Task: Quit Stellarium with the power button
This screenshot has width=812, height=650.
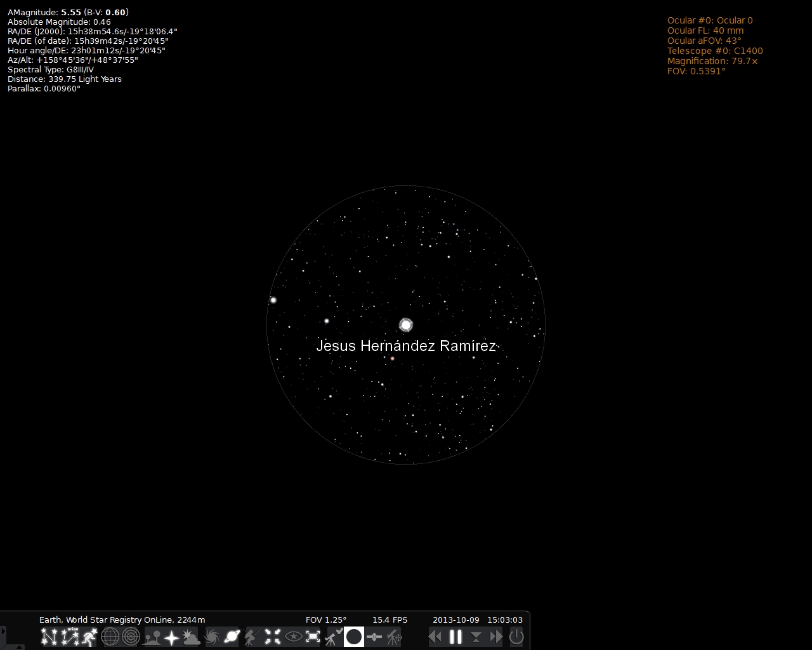Action: point(516,637)
